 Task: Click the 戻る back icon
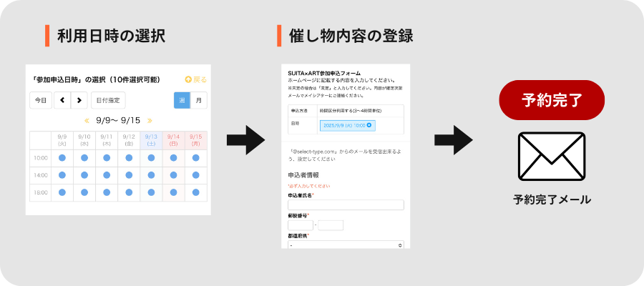[189, 79]
